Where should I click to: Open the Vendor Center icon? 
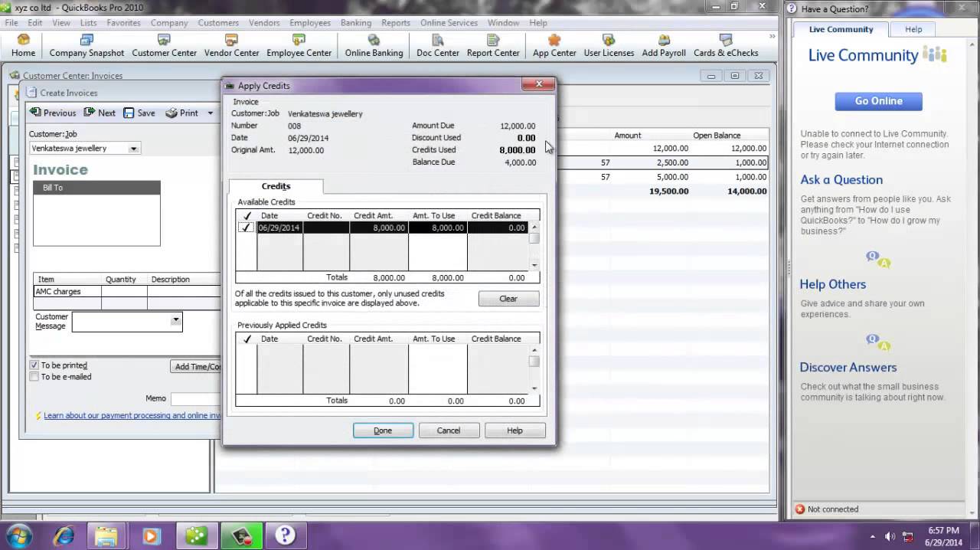click(x=231, y=45)
